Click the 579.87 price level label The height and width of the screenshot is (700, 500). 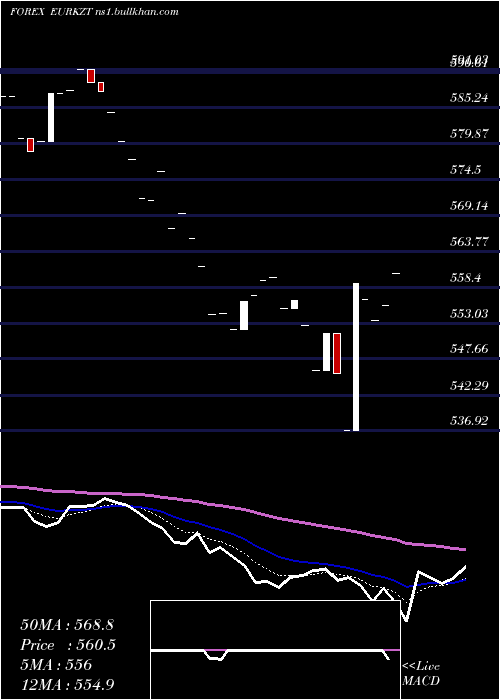tap(469, 133)
